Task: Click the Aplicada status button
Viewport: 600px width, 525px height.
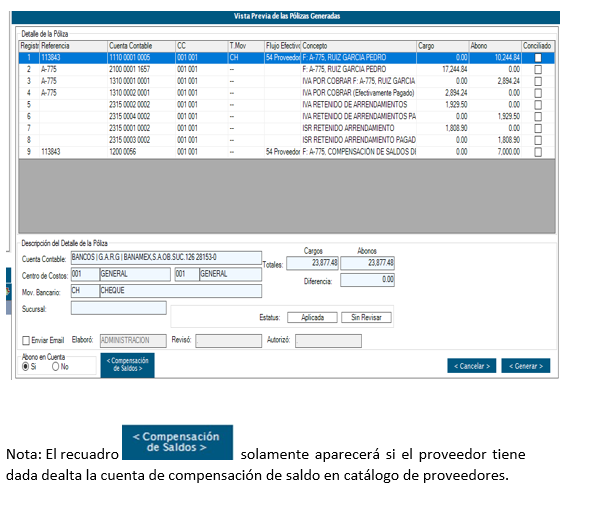Action: click(x=312, y=318)
